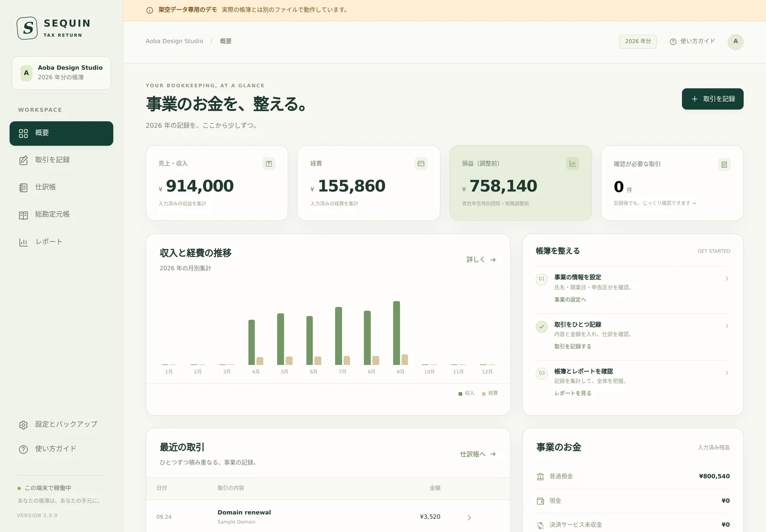Viewport: 766px width, 532px height.
Task: Click 詳しく link on chart
Action: click(481, 260)
